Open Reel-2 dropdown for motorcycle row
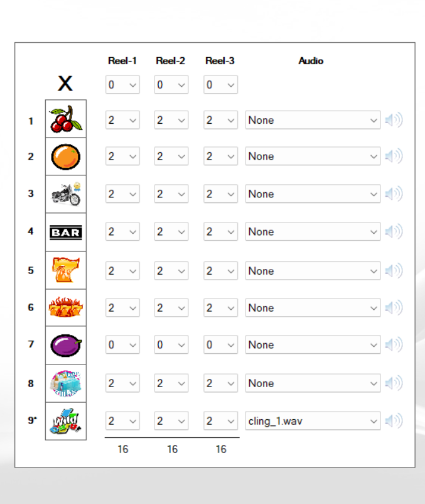The width and height of the screenshot is (425, 504). pyautogui.click(x=171, y=194)
